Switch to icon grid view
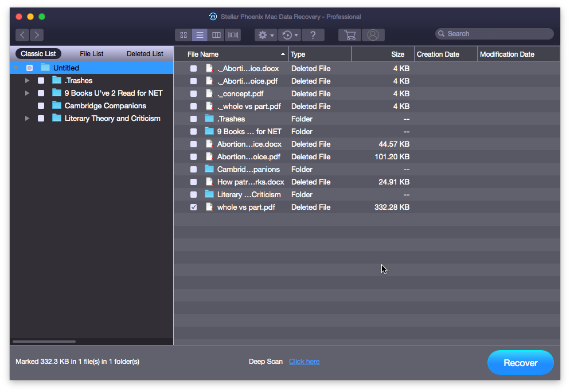 point(184,35)
